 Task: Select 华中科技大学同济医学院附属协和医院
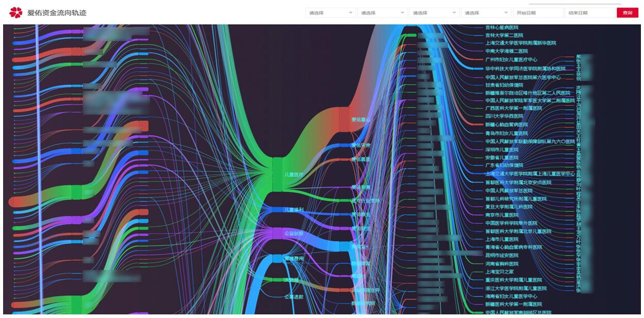(526, 69)
